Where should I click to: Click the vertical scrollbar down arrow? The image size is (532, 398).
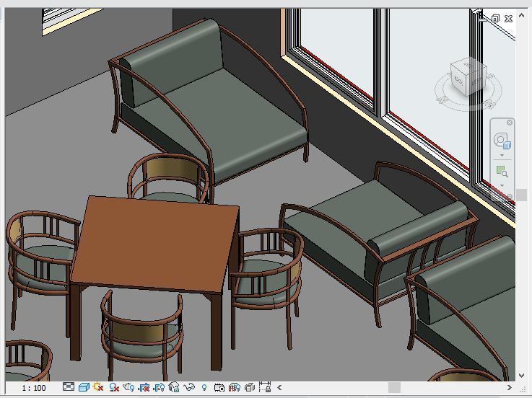pos(523,376)
